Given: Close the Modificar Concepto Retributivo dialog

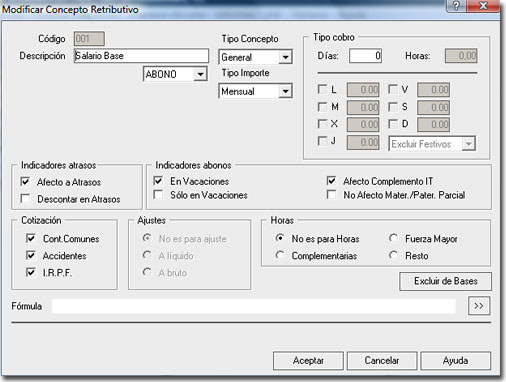Looking at the screenshot, I should (483, 6).
